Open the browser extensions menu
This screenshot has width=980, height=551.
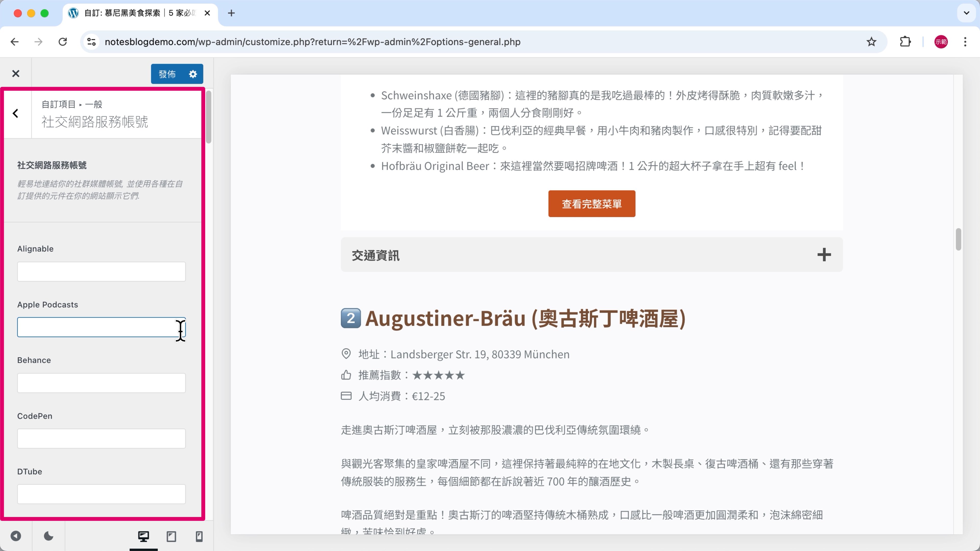(x=905, y=42)
